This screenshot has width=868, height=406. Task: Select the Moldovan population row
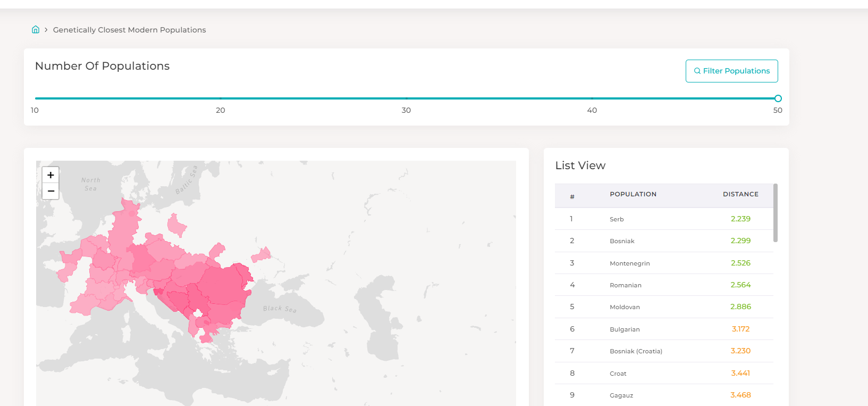664,307
